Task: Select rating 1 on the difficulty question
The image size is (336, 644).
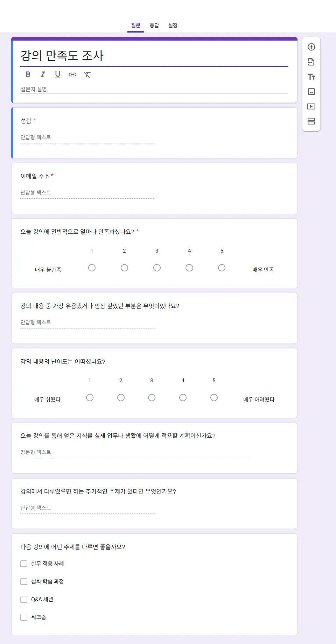Action: pos(90,397)
